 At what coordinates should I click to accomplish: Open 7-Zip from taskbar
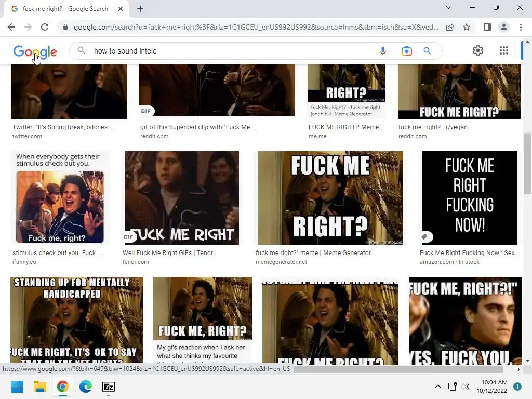[x=109, y=387]
